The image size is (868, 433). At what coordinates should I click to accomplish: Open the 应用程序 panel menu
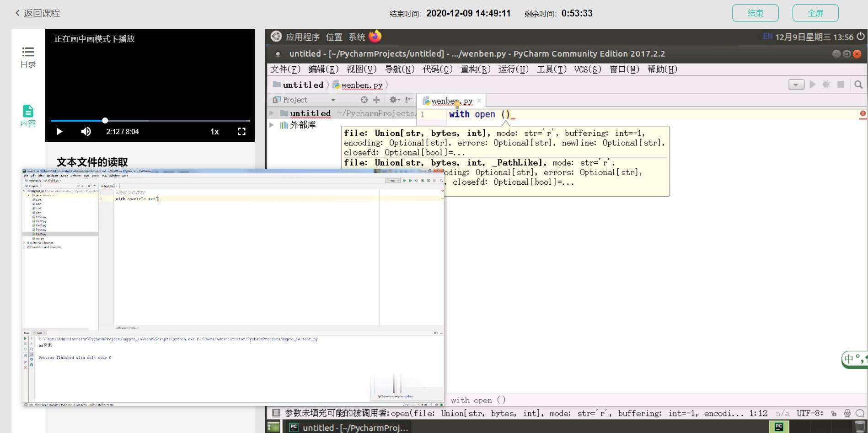tap(302, 37)
